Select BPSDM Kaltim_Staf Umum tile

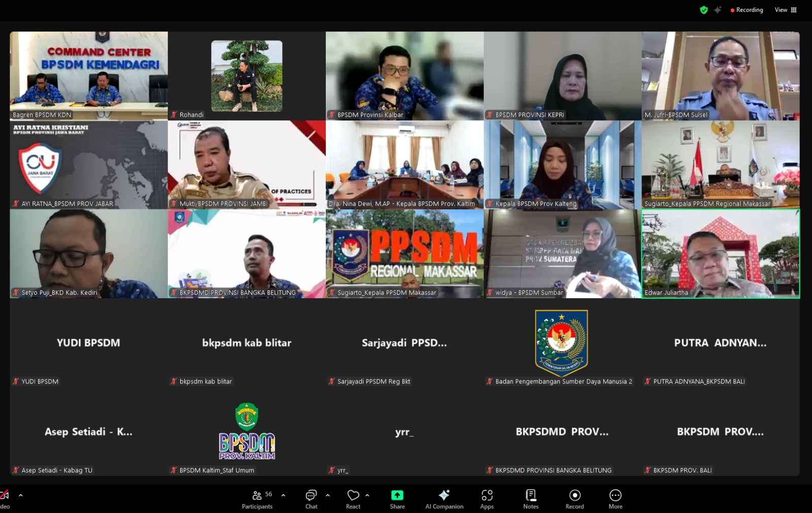(x=247, y=432)
